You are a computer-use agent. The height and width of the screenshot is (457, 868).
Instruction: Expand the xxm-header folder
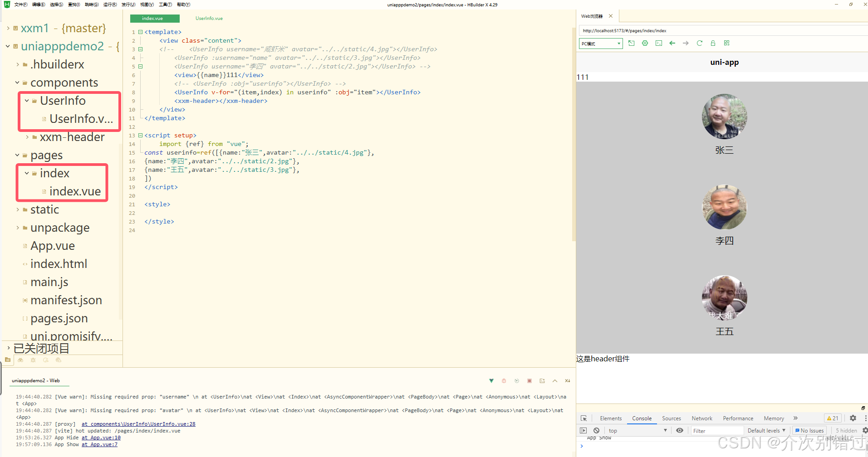27,137
